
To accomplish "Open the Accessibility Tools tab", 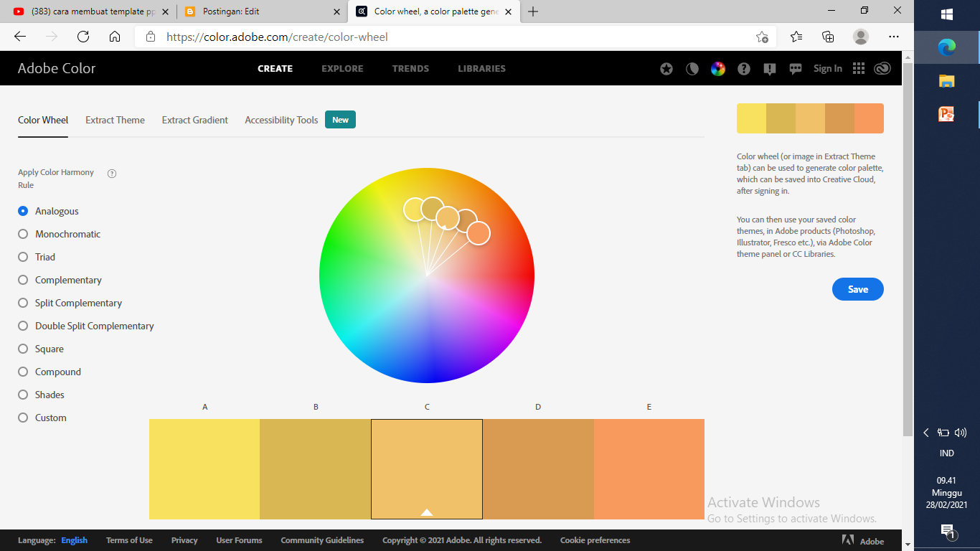I will click(x=281, y=121).
